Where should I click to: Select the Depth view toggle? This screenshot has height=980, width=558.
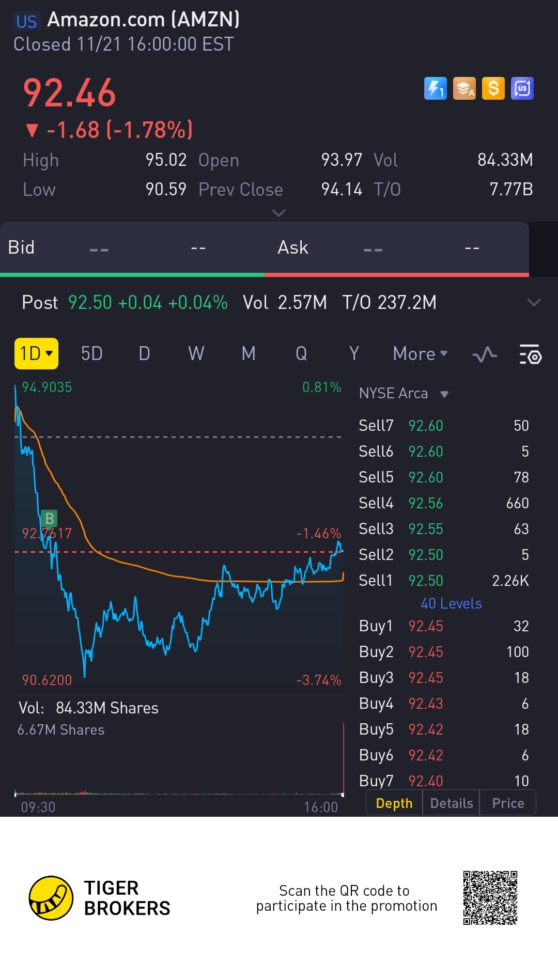394,803
